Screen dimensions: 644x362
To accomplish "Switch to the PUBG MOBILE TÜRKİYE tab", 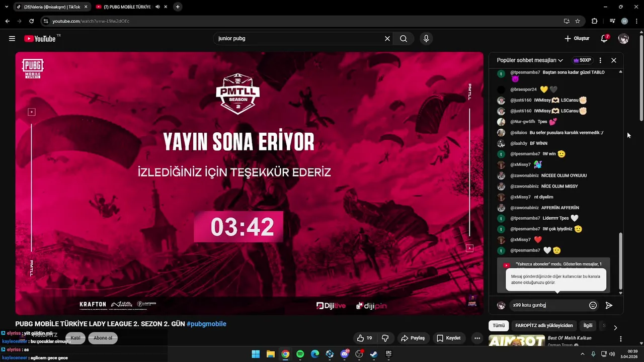I will (x=127, y=7).
